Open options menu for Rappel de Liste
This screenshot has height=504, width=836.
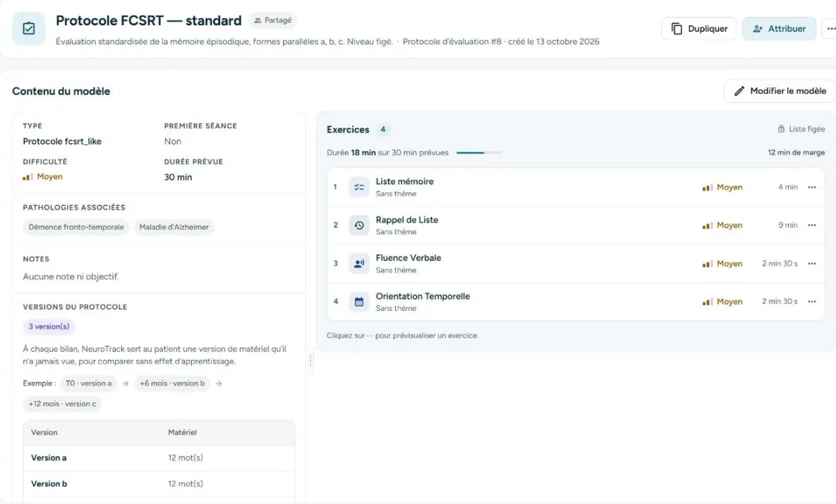(x=811, y=226)
